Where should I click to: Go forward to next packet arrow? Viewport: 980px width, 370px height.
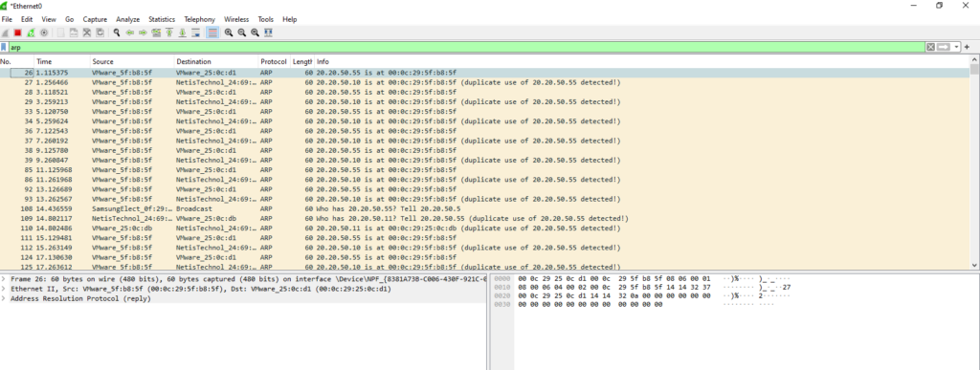point(144,33)
